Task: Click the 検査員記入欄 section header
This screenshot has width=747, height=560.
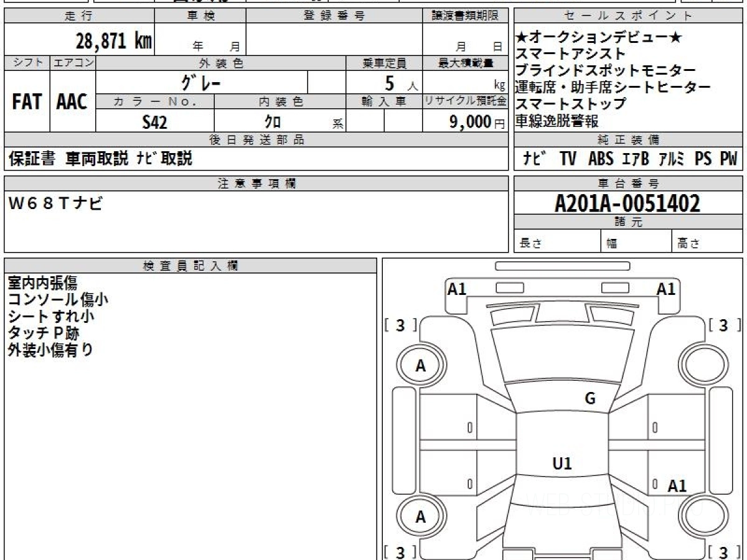Action: [190, 266]
